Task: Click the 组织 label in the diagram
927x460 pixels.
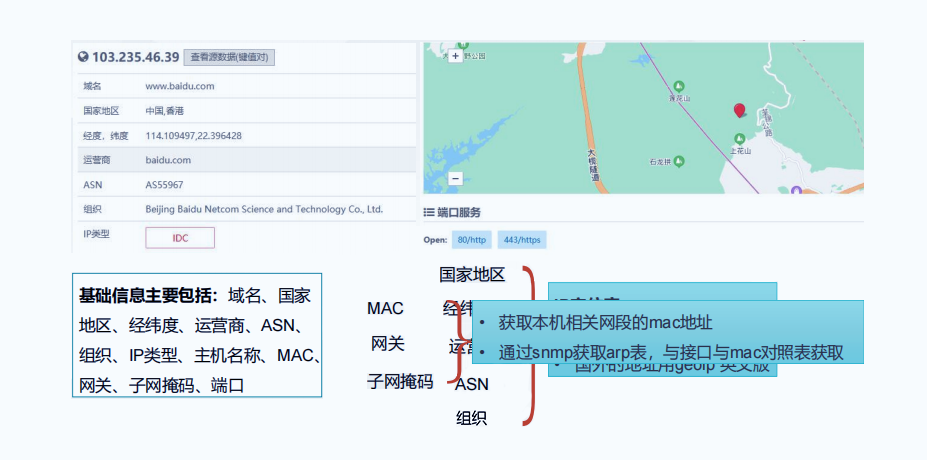Action: click(x=472, y=419)
